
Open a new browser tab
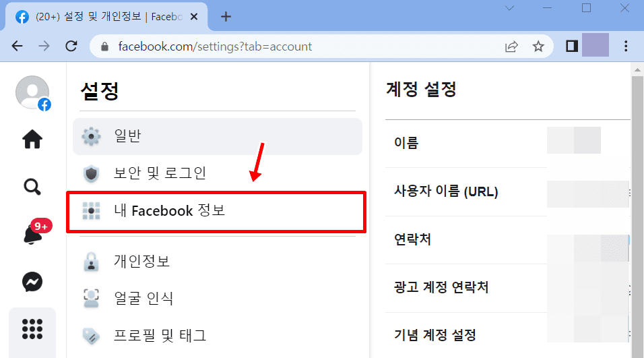(226, 17)
